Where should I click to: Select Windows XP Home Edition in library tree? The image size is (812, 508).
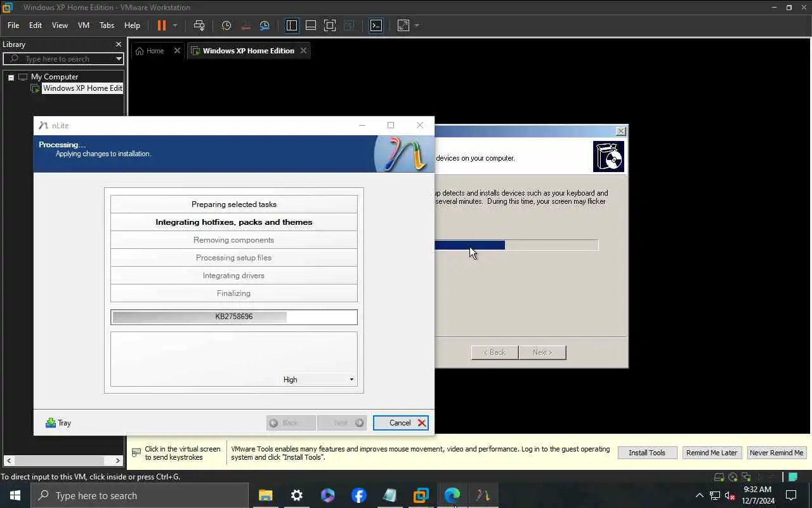click(x=82, y=88)
